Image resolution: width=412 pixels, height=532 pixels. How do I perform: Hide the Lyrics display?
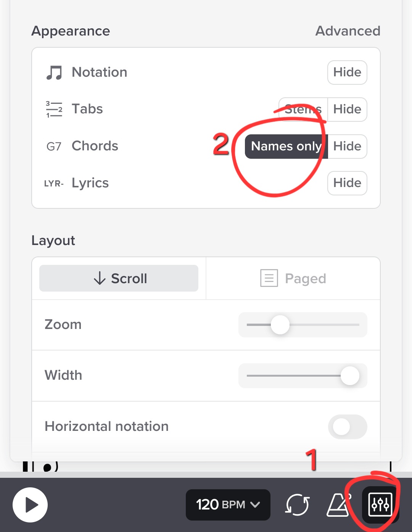click(347, 183)
